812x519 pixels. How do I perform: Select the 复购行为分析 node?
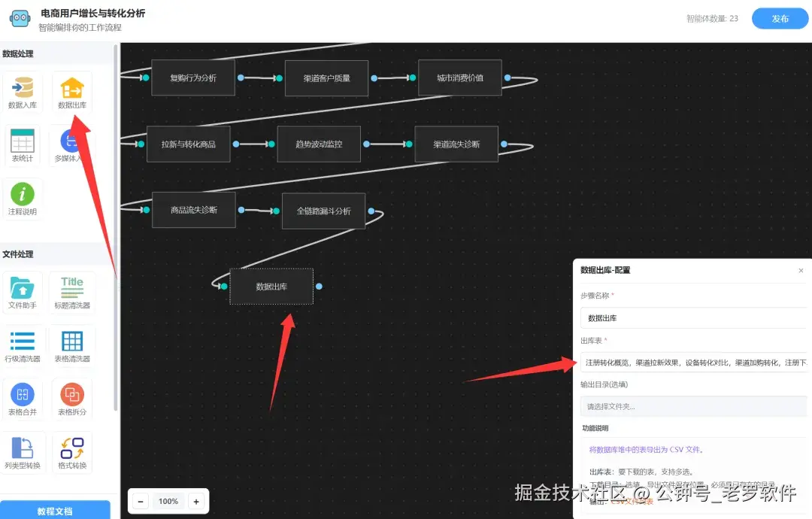pos(193,77)
